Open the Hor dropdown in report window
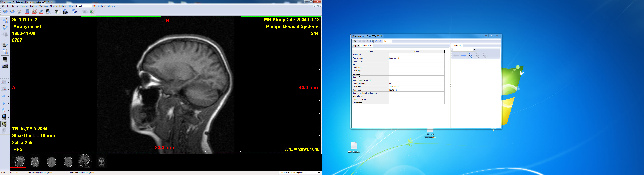Image resolution: width=644 pixels, height=175 pixels. click(387, 41)
